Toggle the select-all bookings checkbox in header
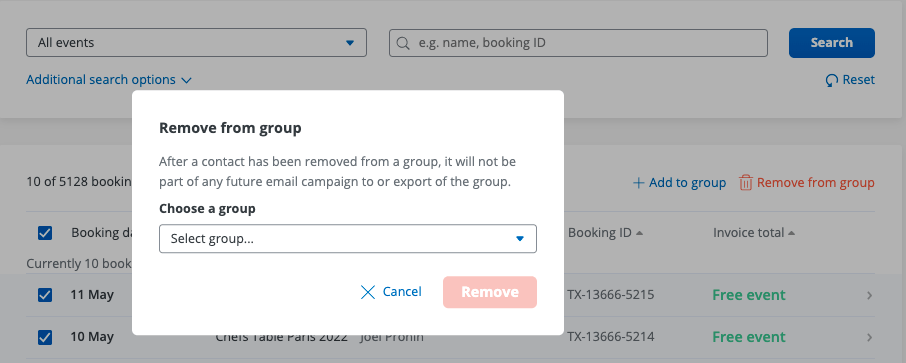 coord(44,233)
